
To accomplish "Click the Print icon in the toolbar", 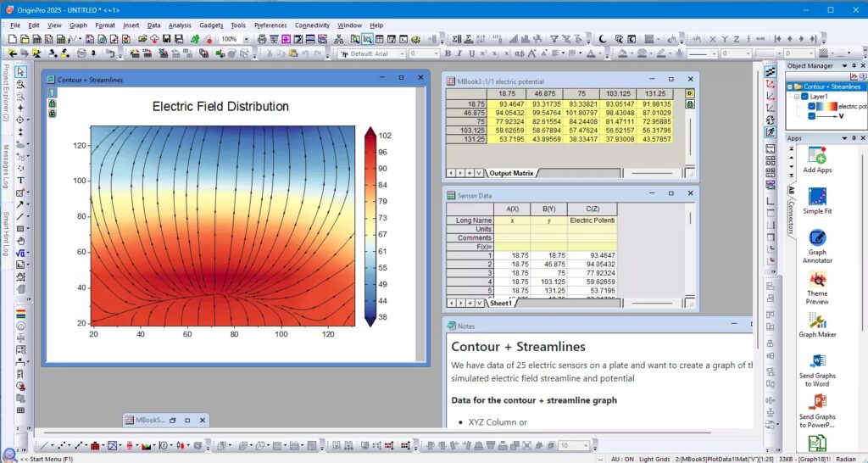I will 262,39.
